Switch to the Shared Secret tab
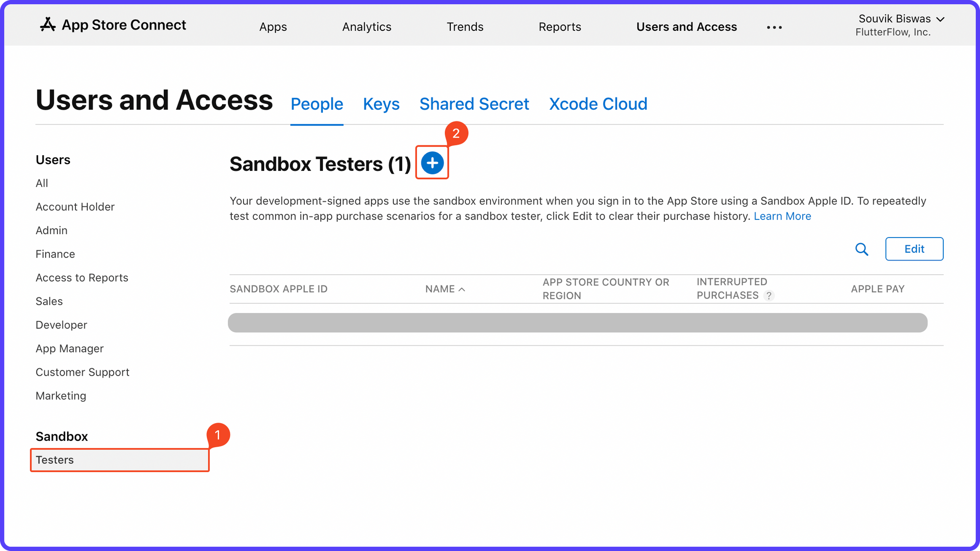980x551 pixels. (x=474, y=104)
